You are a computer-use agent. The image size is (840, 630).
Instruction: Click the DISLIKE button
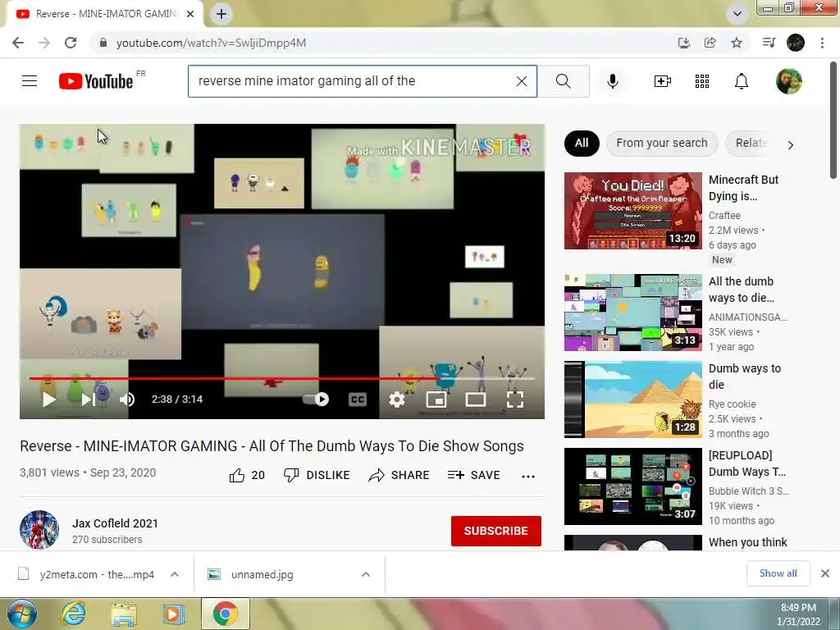[317, 475]
